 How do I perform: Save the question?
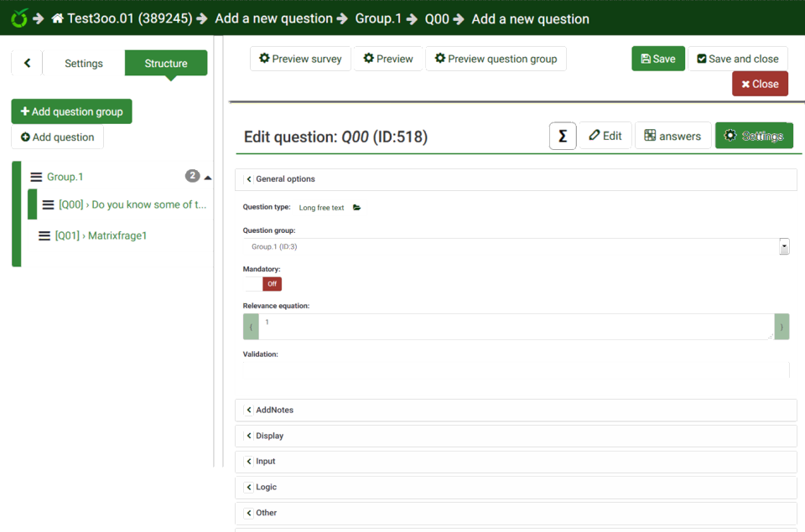pyautogui.click(x=658, y=59)
